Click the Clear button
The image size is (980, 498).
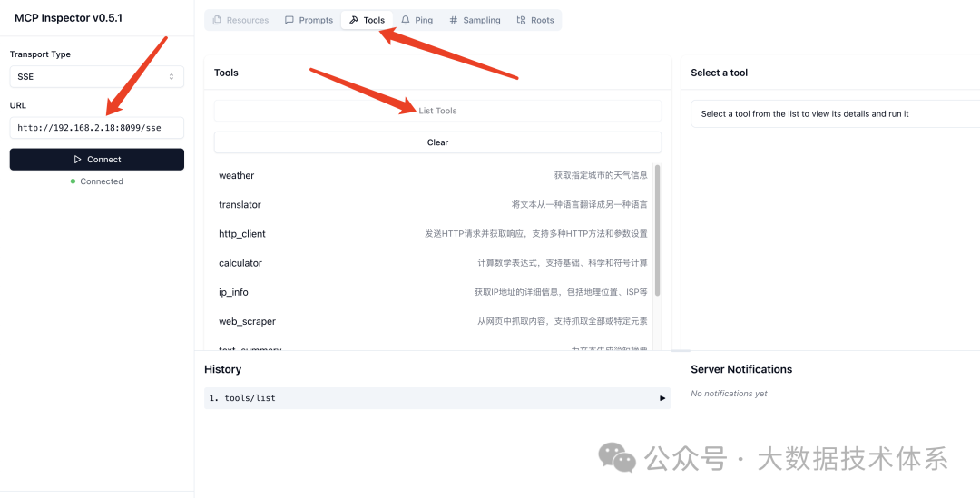[x=437, y=142]
